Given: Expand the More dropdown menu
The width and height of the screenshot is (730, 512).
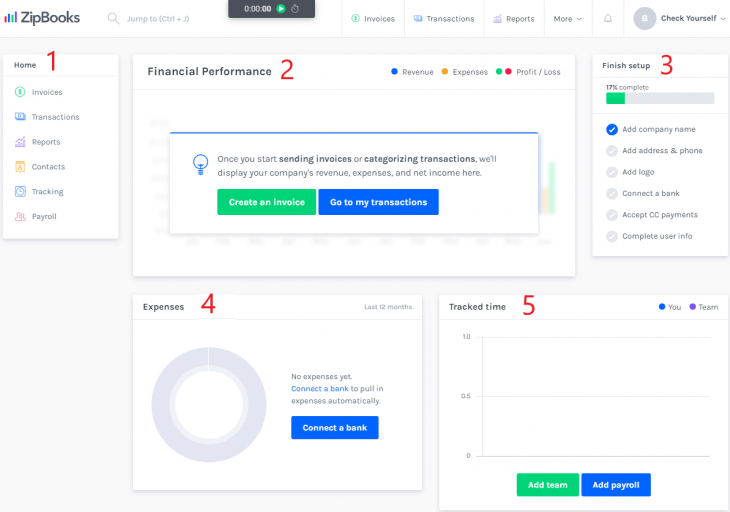Looking at the screenshot, I should click(568, 19).
